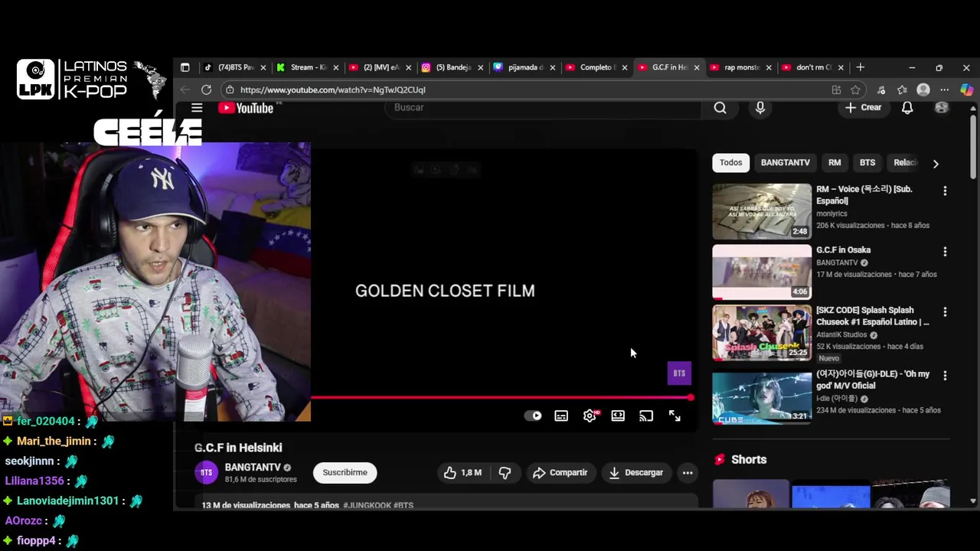
Task: Click chat username Lanoviadejimin1301
Action: (68, 501)
